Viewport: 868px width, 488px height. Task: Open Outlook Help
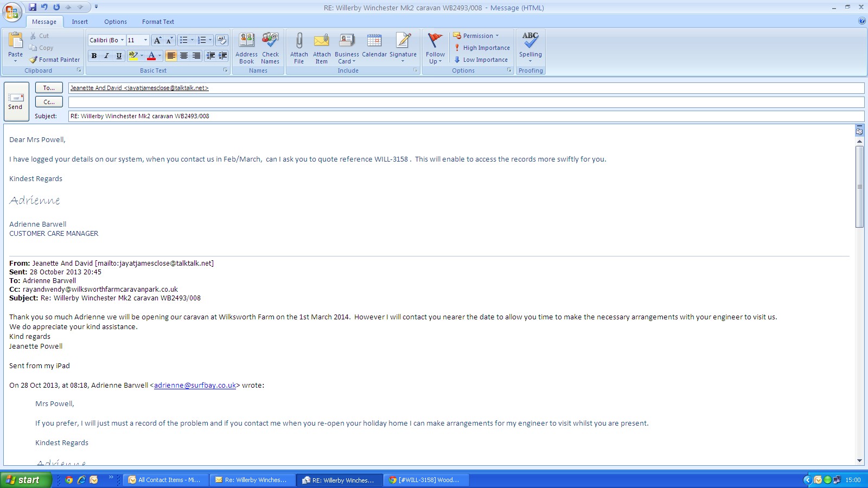click(x=862, y=21)
